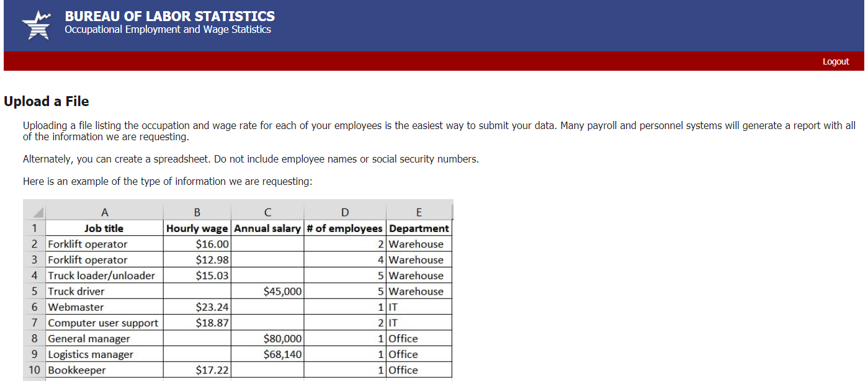This screenshot has width=868, height=389.
Task: Click the Logout link
Action: (x=835, y=61)
